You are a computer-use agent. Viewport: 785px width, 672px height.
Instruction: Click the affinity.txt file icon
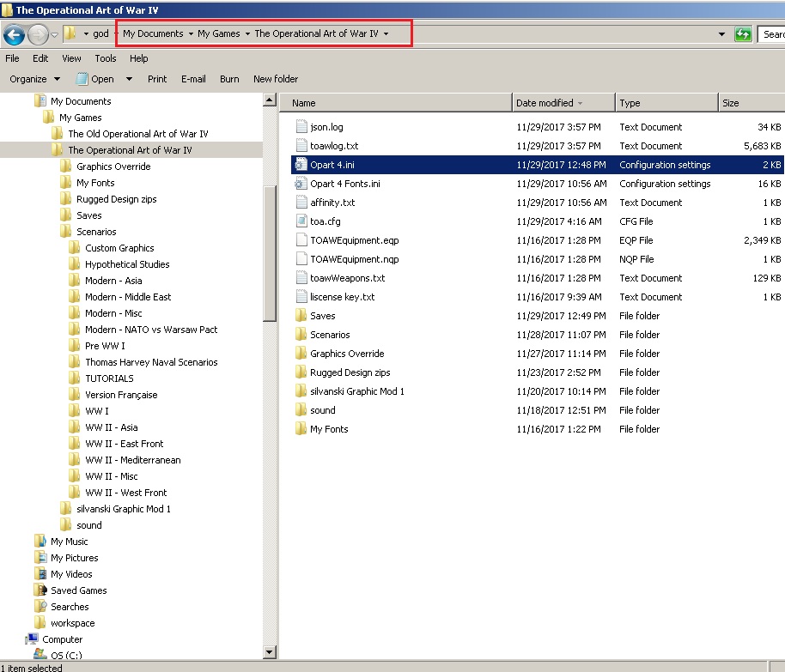point(301,203)
